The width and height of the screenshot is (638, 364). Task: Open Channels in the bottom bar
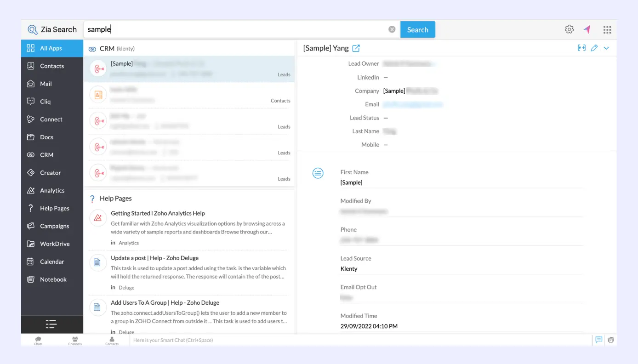pyautogui.click(x=75, y=341)
